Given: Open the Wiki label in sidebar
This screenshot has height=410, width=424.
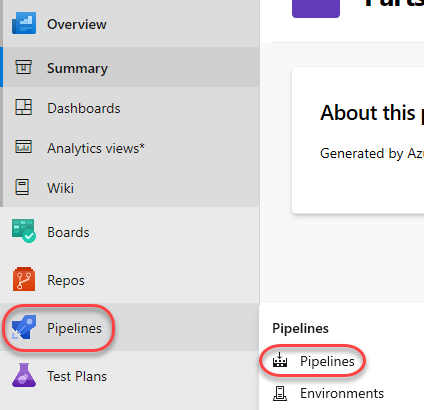Looking at the screenshot, I should 60,188.
